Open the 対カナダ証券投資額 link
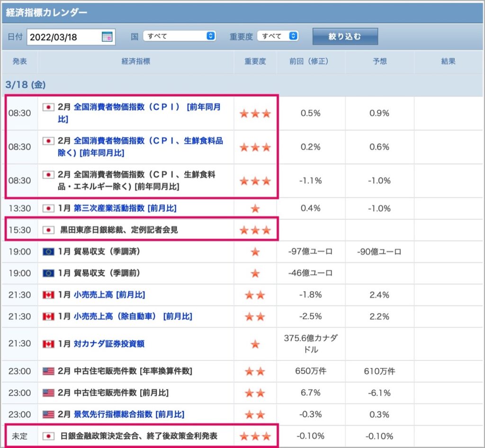The image size is (485, 448). click(109, 344)
